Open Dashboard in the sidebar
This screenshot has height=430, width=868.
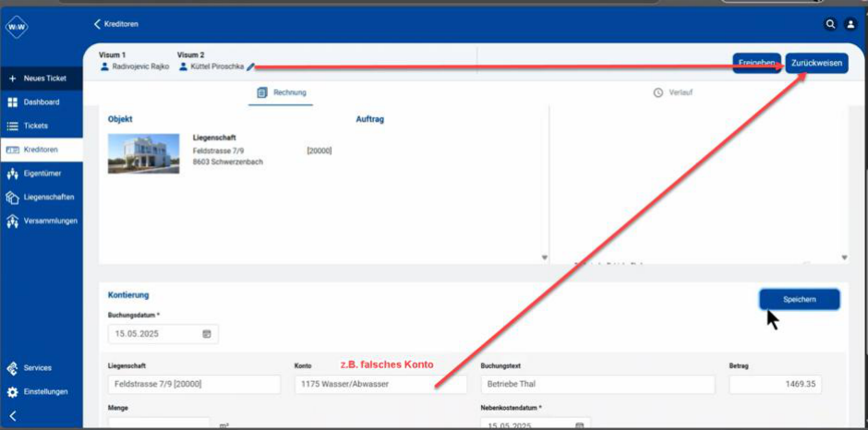coord(42,102)
